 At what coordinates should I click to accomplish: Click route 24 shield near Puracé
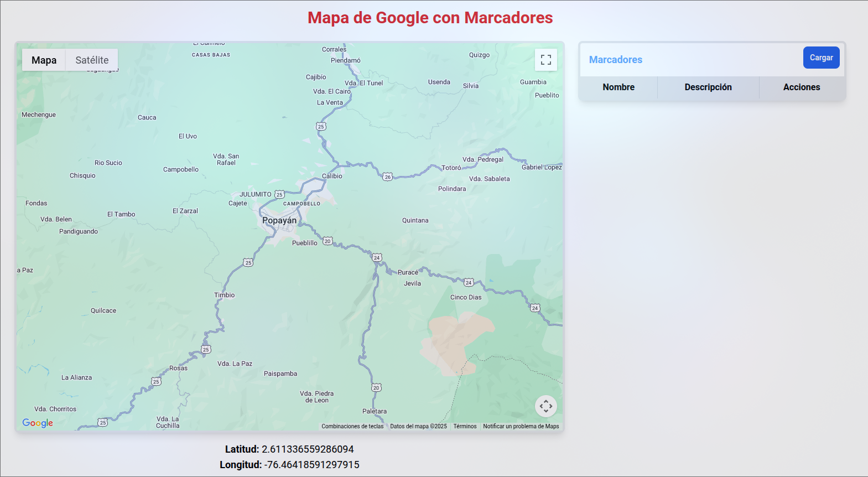click(x=377, y=258)
